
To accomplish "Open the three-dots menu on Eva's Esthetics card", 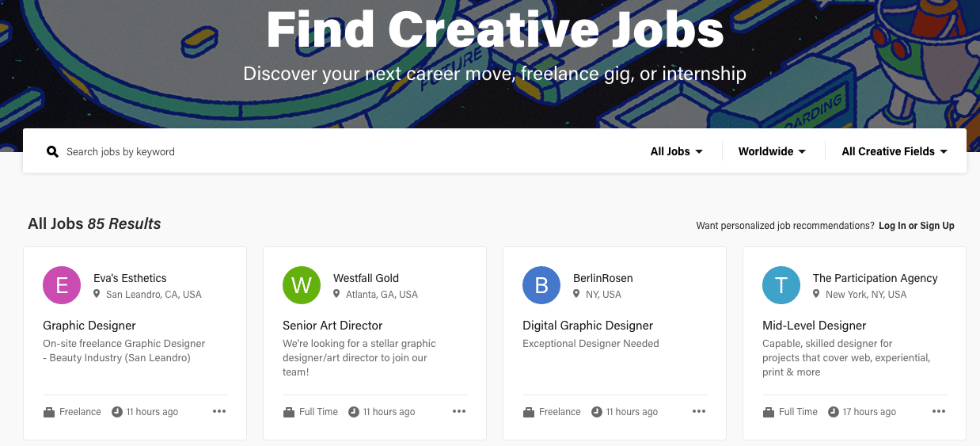I will click(219, 411).
